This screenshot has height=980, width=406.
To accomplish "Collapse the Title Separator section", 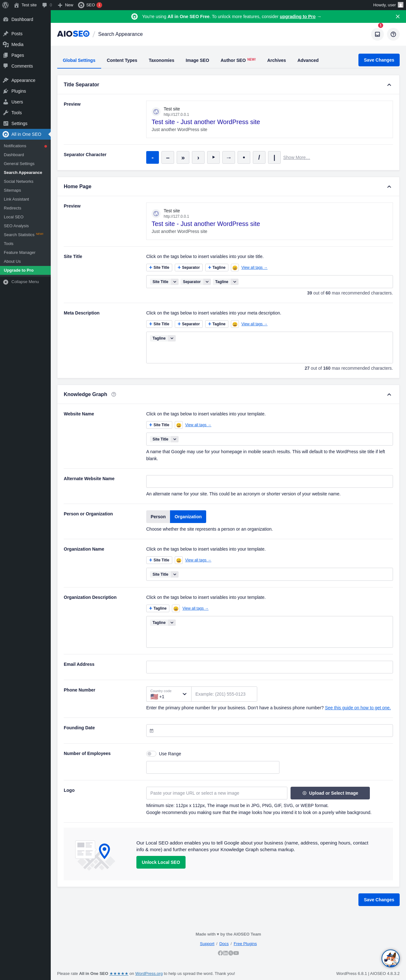I will [389, 85].
